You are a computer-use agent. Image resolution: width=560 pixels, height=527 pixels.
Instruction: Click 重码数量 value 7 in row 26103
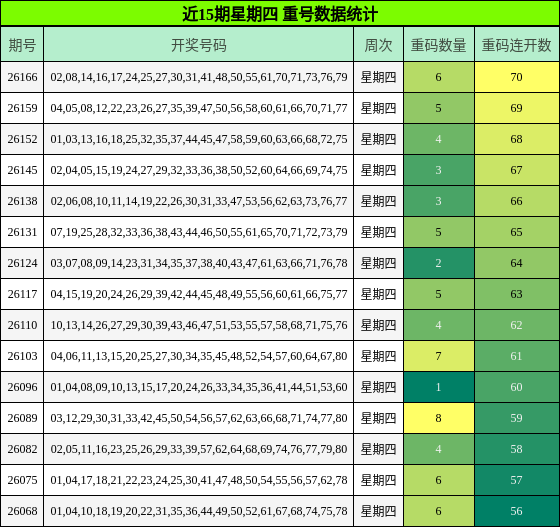(x=439, y=356)
